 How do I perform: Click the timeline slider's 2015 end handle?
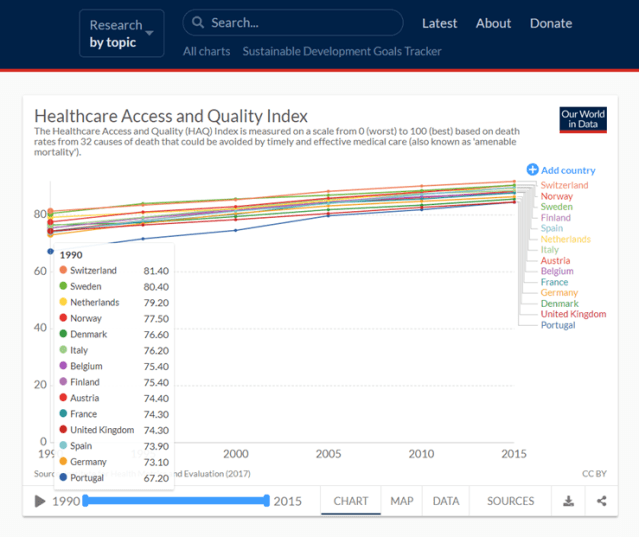pyautogui.click(x=267, y=501)
